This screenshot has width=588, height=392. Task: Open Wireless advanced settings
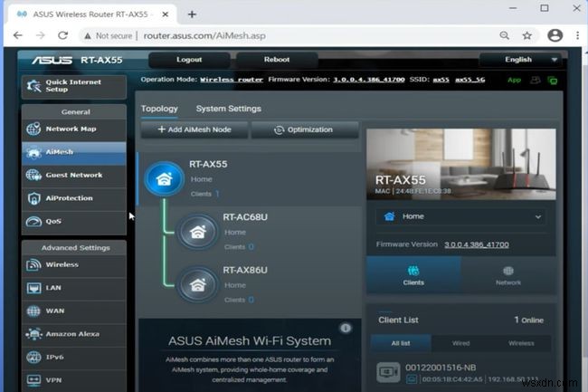click(x=74, y=265)
